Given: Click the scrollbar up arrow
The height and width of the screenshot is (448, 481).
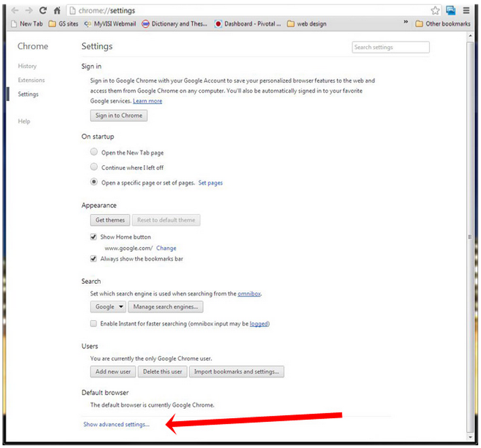Looking at the screenshot, I should coord(470,36).
